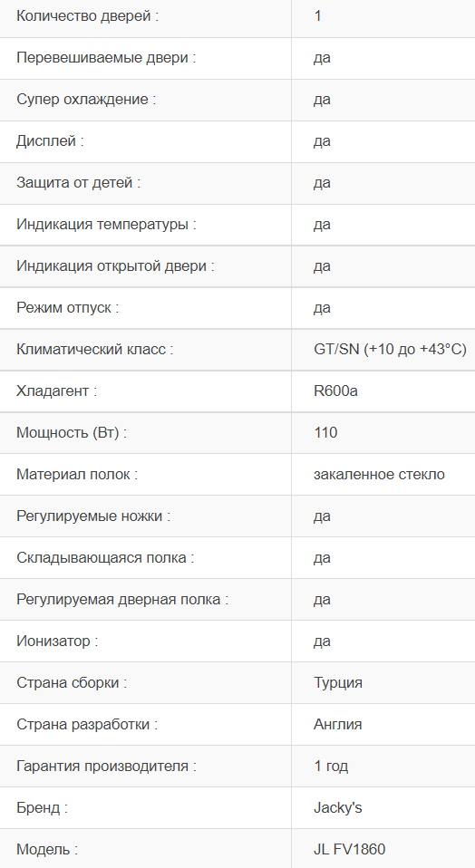The height and width of the screenshot is (868, 475).
Task: Select the "Режим отпуск" row label
Action: coord(68,308)
